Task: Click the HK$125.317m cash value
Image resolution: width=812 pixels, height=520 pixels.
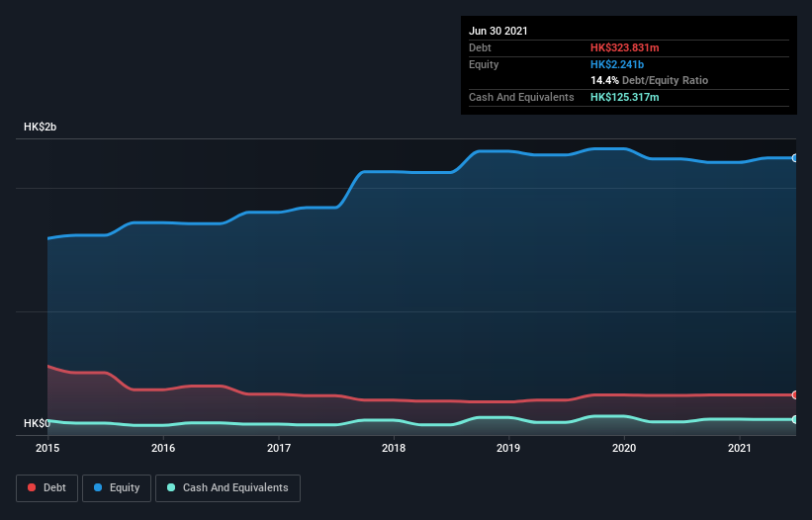Action: pyautogui.click(x=624, y=97)
